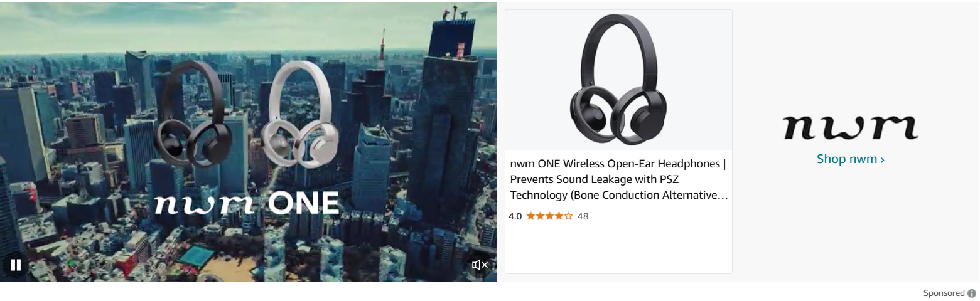Click the nwm script logo in the video overlay
980x301 pixels.
(x=205, y=204)
